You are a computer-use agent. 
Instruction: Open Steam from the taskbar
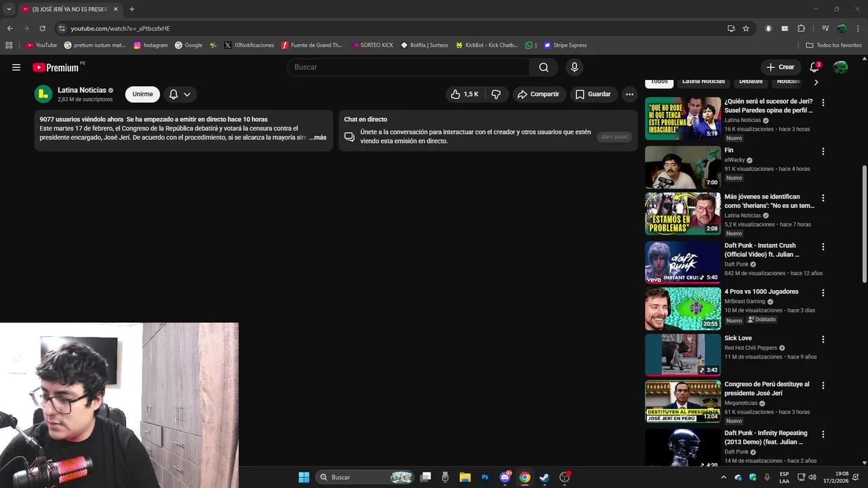[x=544, y=477]
